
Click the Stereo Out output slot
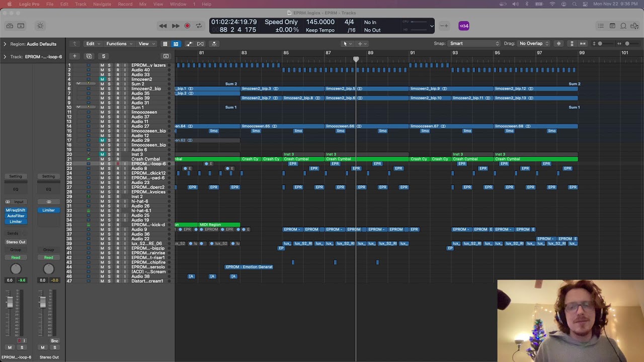[x=16, y=242]
